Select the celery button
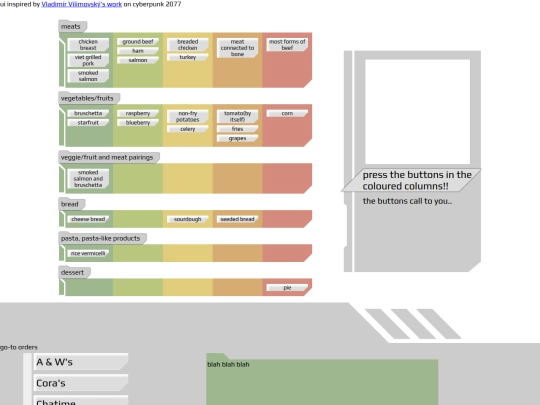This screenshot has width=540, height=405. point(188,129)
